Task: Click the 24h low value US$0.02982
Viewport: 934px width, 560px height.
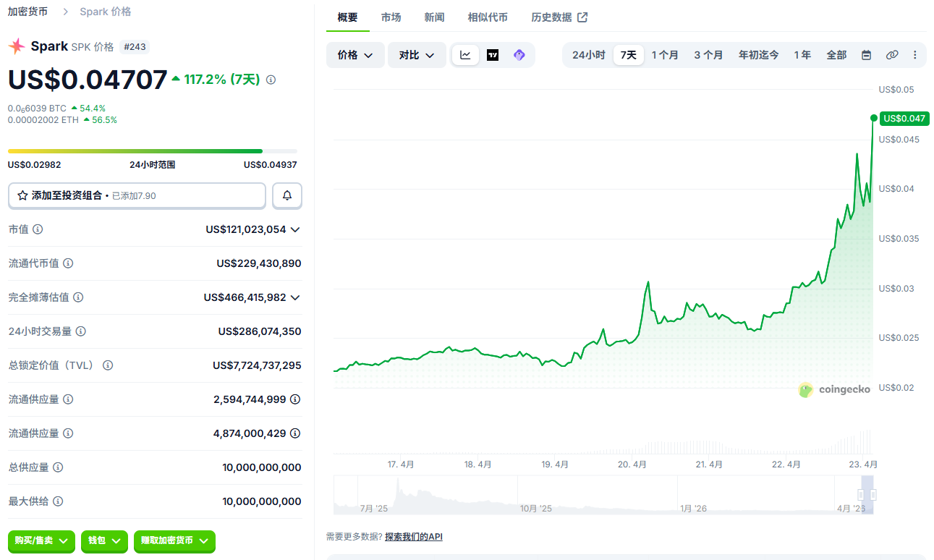Action: (35, 165)
